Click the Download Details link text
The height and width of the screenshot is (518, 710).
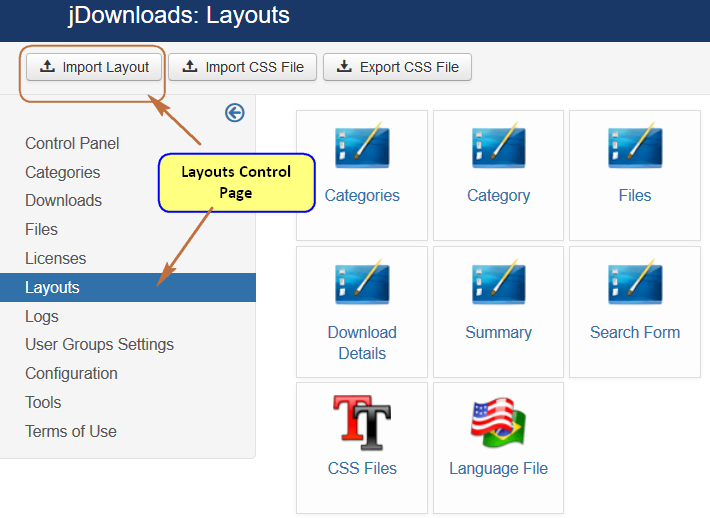[362, 343]
